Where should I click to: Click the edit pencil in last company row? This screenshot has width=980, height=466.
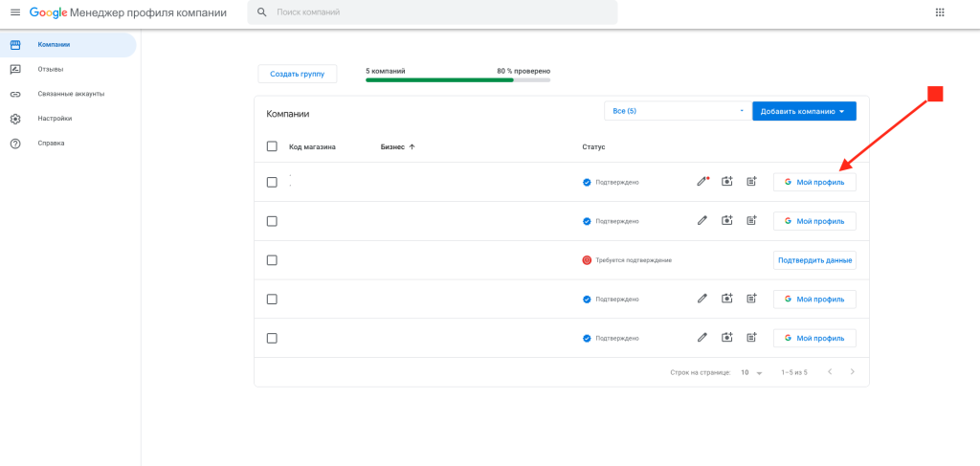tap(702, 338)
